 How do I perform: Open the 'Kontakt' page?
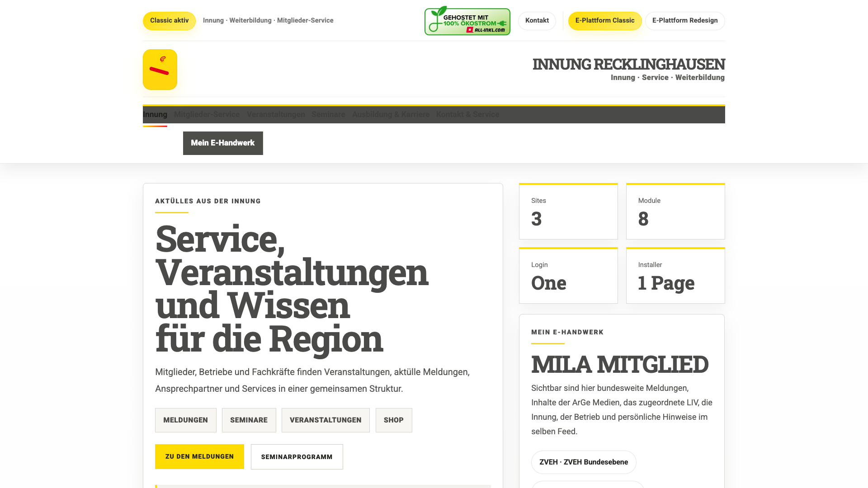(537, 21)
